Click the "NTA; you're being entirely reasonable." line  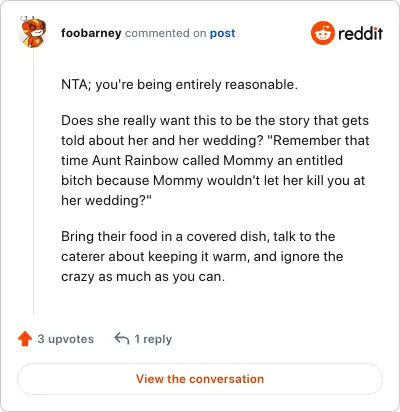pos(179,84)
